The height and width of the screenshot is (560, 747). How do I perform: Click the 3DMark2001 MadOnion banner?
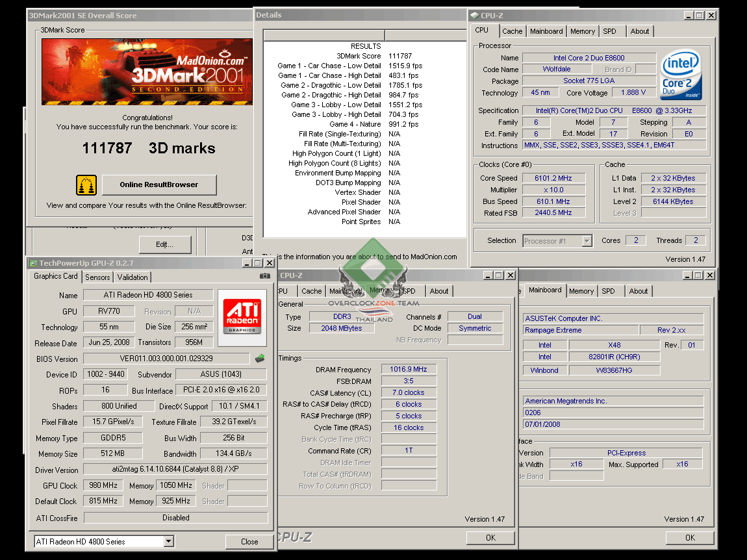pyautogui.click(x=147, y=72)
